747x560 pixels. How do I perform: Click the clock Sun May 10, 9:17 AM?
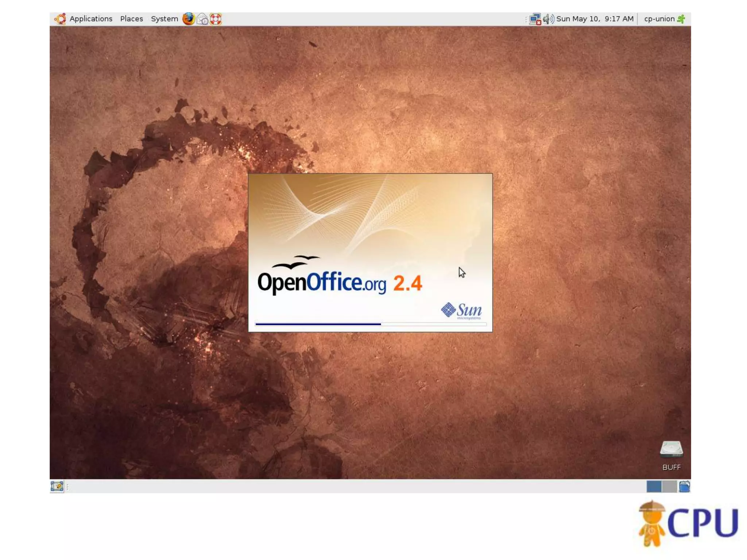click(595, 19)
